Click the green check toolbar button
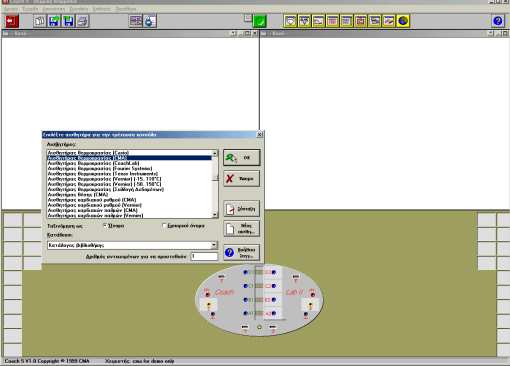The image size is (510, 366). (260, 21)
